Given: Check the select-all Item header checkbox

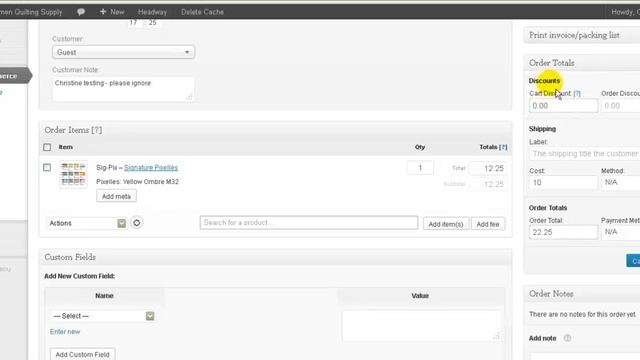Looking at the screenshot, I should pos(47,147).
